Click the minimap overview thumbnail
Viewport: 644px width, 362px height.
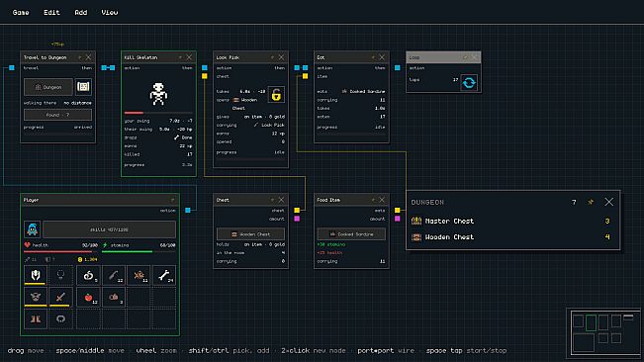click(603, 332)
